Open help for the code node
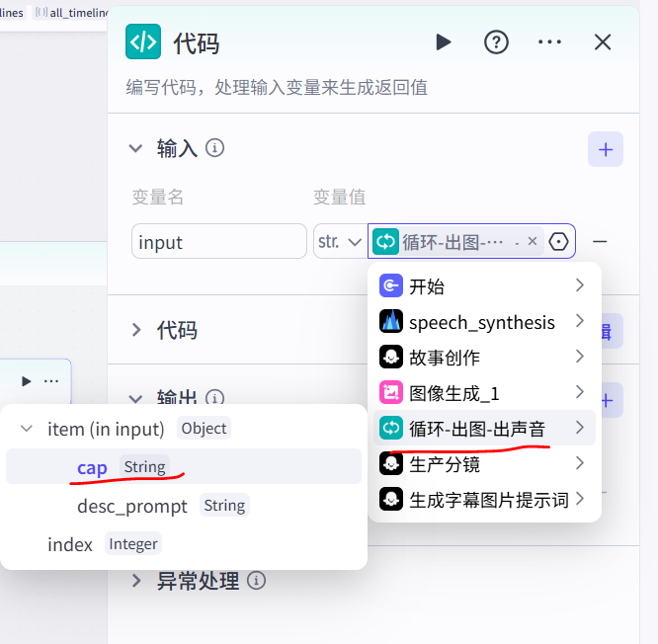The height and width of the screenshot is (644, 658). pyautogui.click(x=496, y=41)
